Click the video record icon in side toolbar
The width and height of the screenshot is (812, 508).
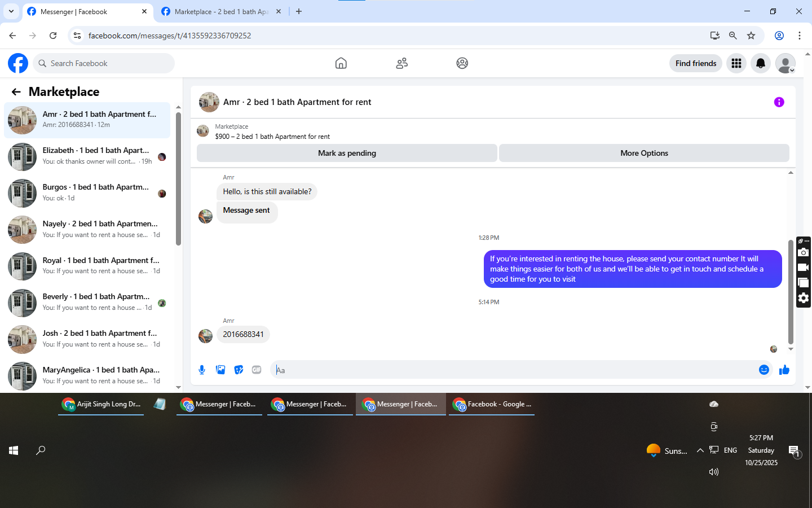point(804,268)
